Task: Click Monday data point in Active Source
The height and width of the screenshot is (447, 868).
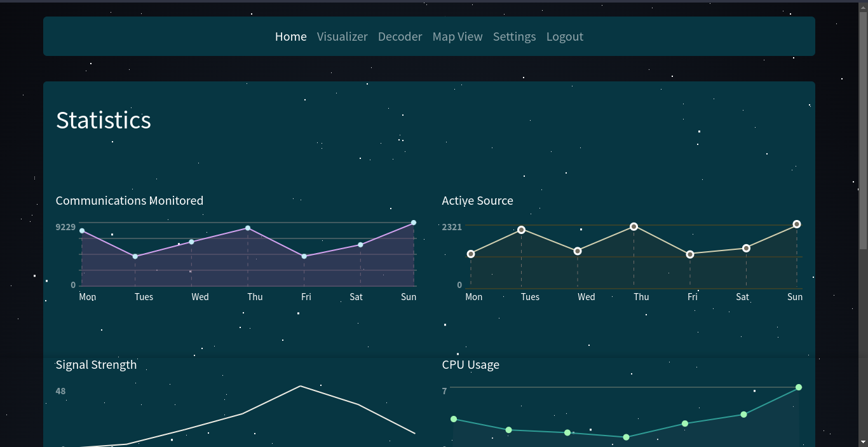Action: [471, 254]
